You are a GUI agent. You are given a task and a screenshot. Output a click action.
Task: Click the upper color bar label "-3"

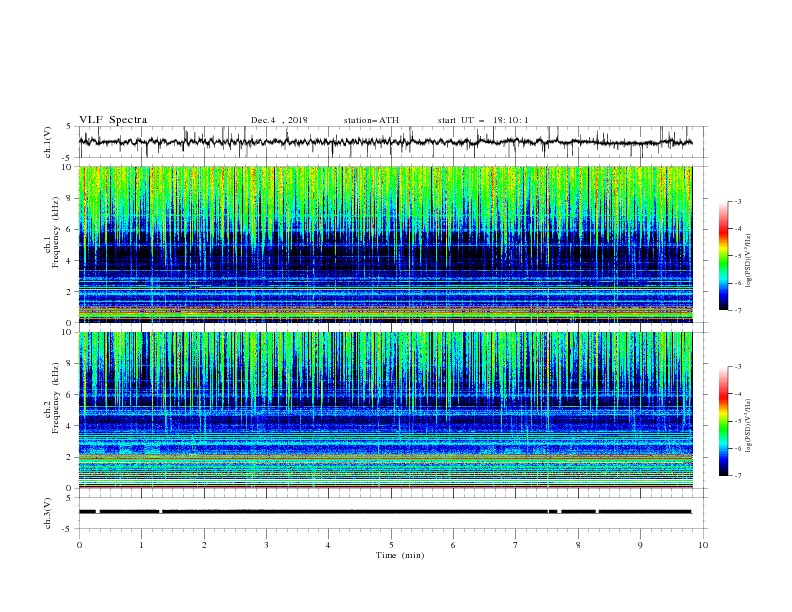click(x=738, y=201)
